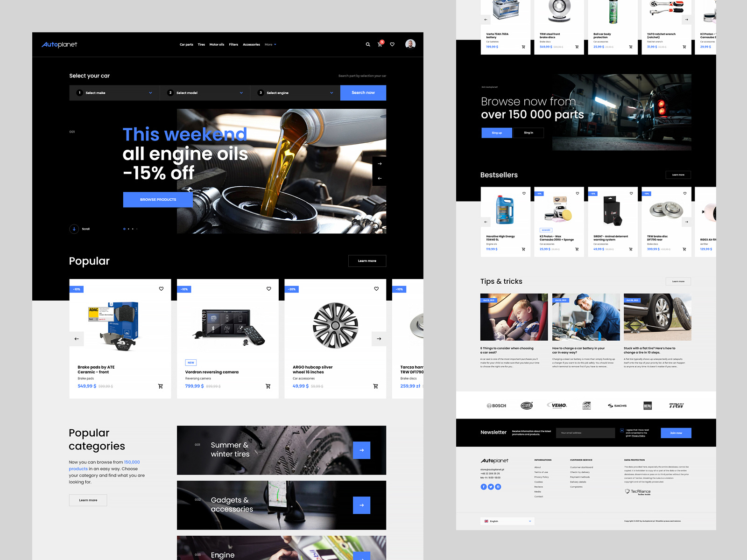Viewport: 747px width, 560px height.
Task: Open the user profile avatar
Action: pos(411,44)
